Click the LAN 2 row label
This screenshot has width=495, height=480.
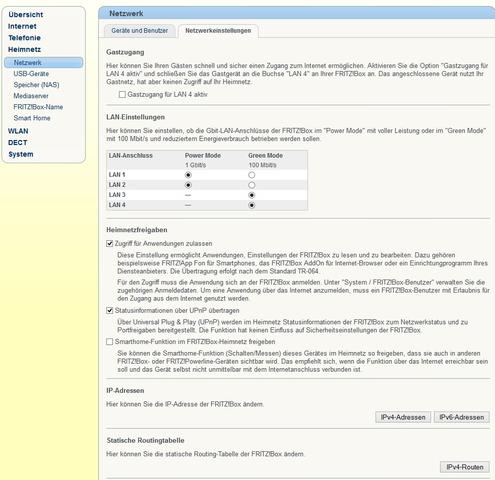point(117,185)
